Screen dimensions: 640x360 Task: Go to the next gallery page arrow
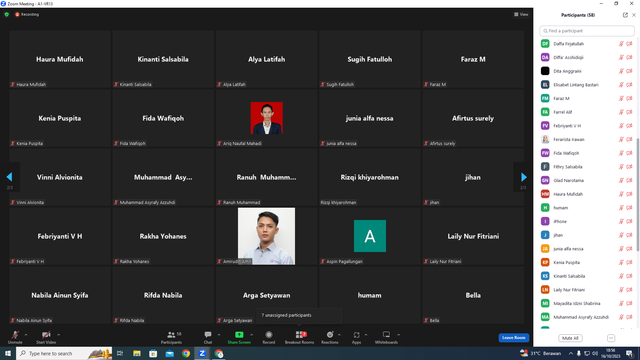coord(524,177)
